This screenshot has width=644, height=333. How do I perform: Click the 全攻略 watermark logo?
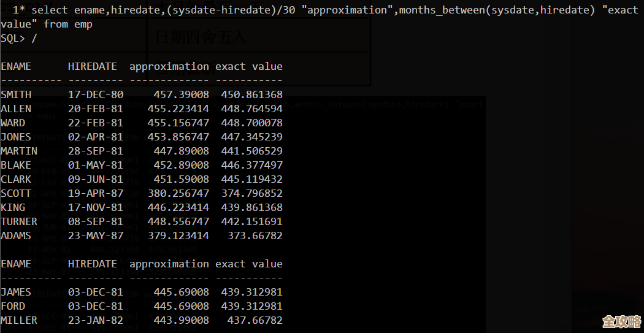[x=621, y=322]
